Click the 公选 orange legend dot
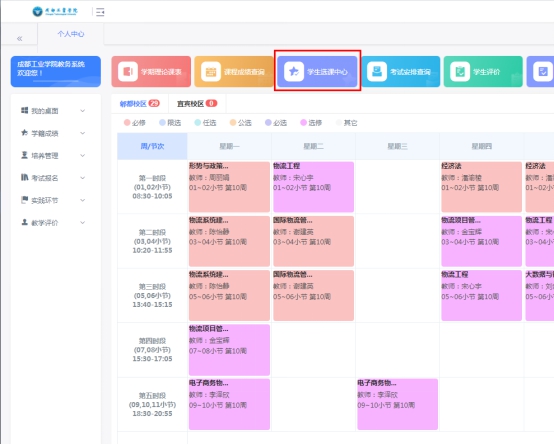The height and width of the screenshot is (445, 554). [x=233, y=122]
